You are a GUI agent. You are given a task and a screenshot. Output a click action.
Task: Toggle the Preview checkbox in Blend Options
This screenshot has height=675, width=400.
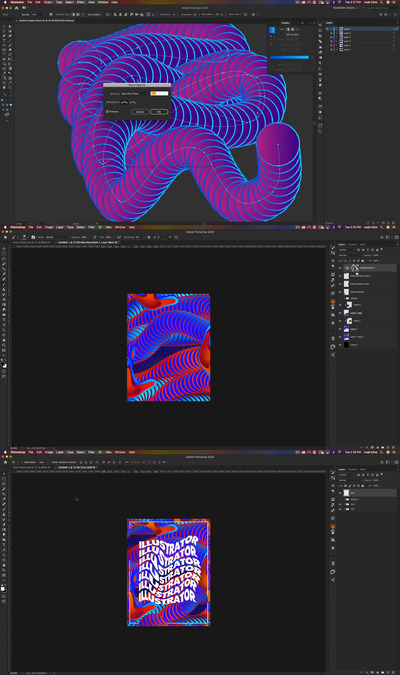[x=107, y=111]
